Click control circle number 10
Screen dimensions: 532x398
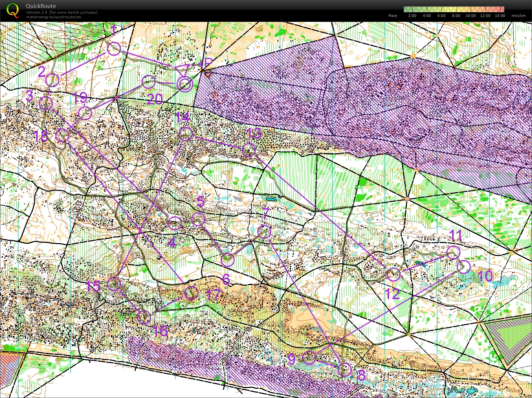(x=464, y=266)
